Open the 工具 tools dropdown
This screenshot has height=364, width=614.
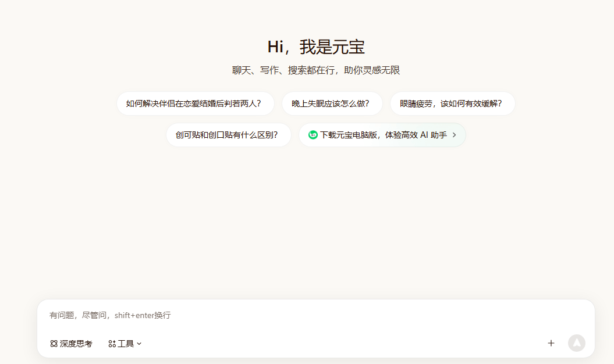click(125, 344)
